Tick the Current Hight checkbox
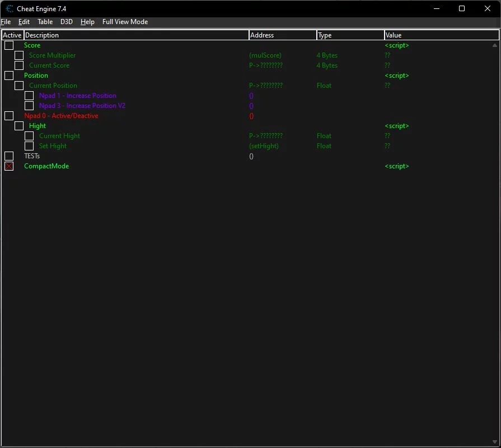 [x=29, y=136]
